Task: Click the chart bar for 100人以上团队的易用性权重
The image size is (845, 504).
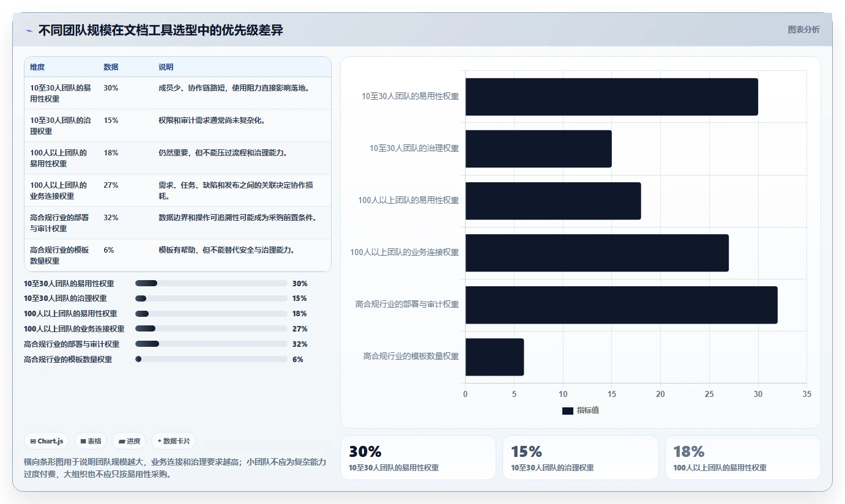Action: coord(553,201)
